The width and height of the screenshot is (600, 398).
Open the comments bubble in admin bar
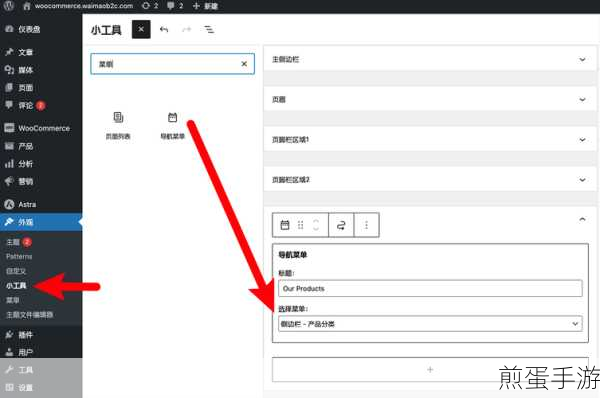pyautogui.click(x=175, y=6)
